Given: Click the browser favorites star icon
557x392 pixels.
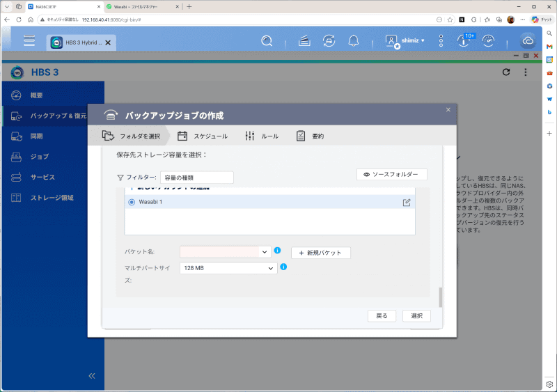Looking at the screenshot, I should pyautogui.click(x=450, y=19).
